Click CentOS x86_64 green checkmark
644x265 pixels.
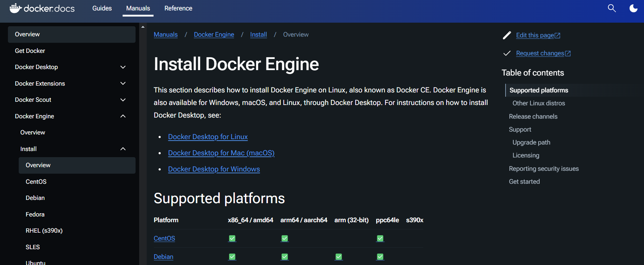pyautogui.click(x=232, y=238)
